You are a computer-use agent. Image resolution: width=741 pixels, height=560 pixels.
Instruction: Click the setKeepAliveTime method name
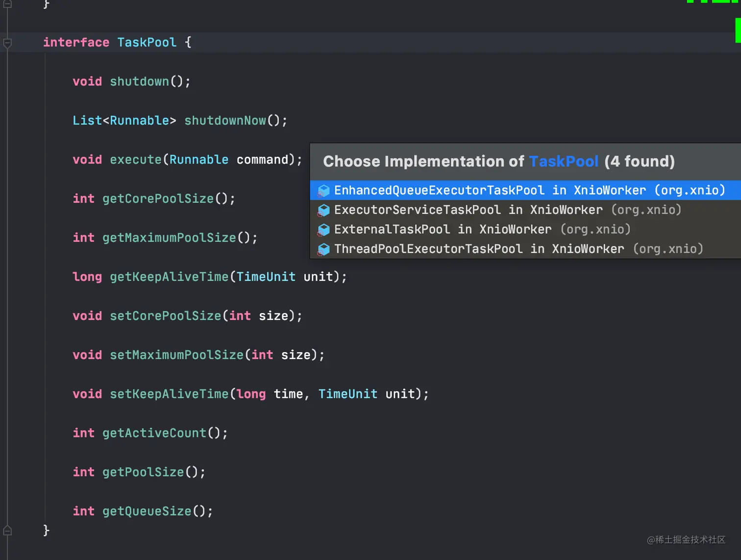169,394
